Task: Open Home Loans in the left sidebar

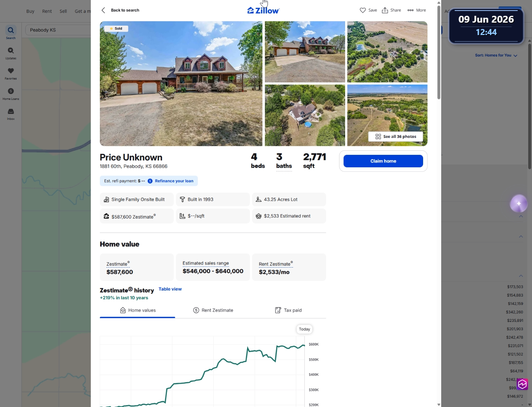Action: (x=11, y=94)
